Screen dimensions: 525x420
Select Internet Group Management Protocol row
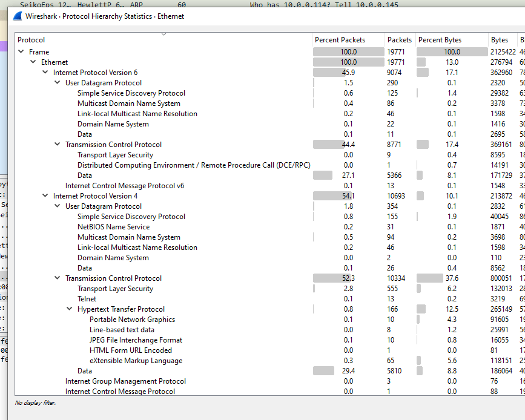125,381
